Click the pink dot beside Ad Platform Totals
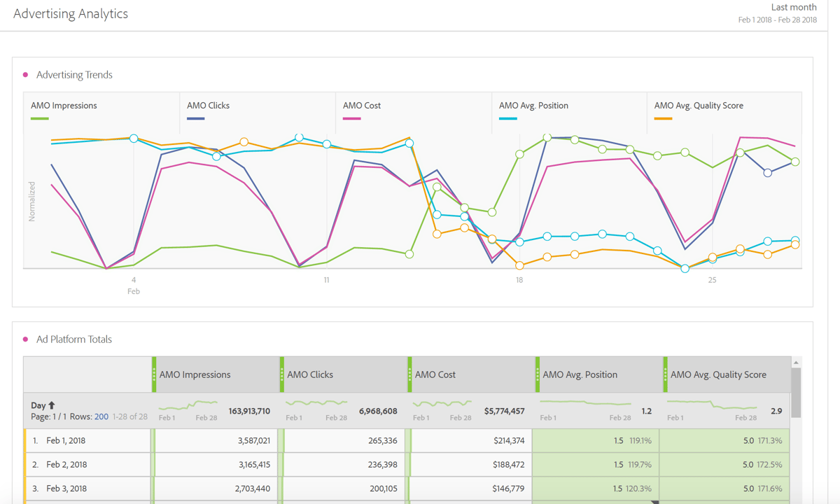 click(x=27, y=339)
